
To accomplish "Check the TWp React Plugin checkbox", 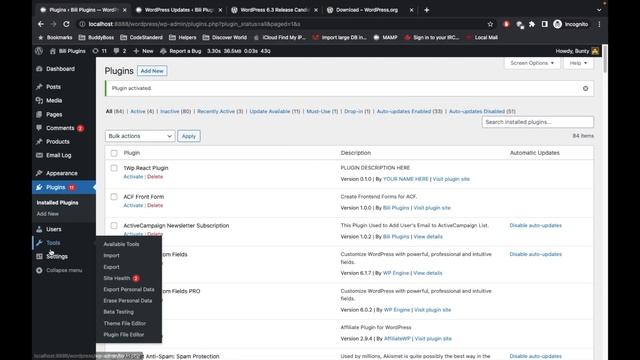I will pos(114,168).
